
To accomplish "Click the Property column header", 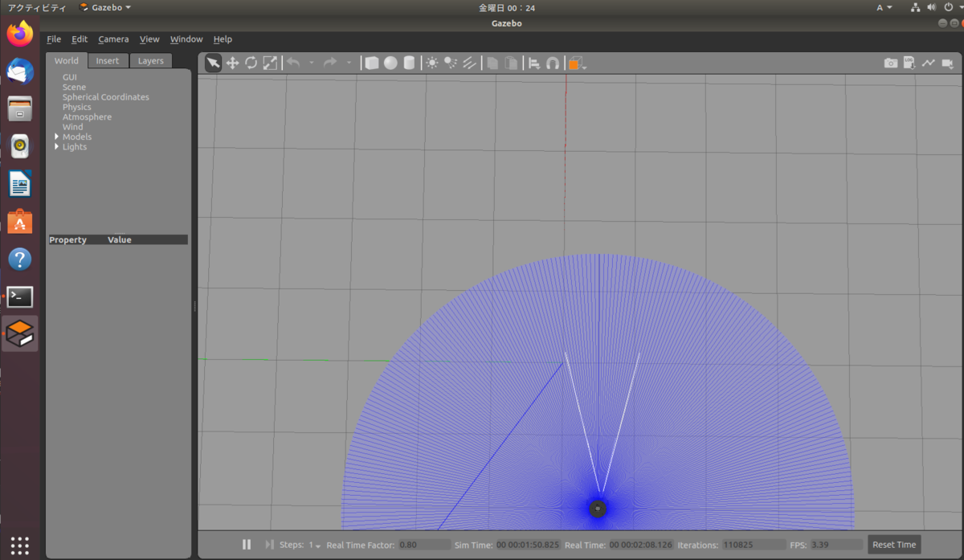I will tap(67, 239).
